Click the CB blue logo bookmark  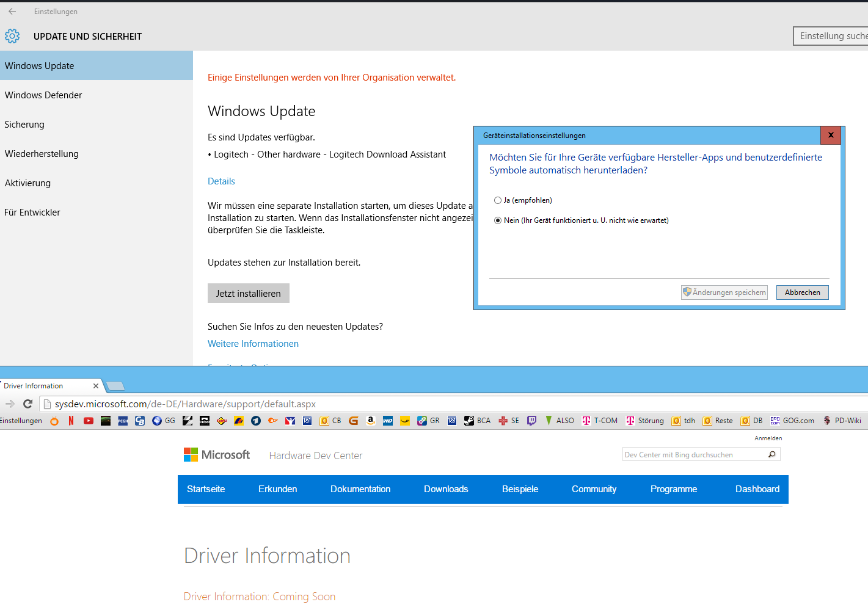[140, 421]
